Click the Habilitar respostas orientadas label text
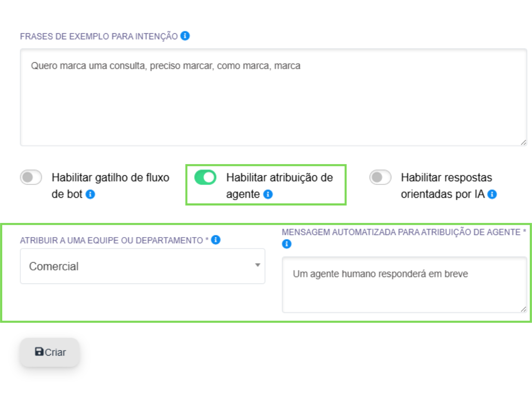532x411 pixels. [446, 186]
